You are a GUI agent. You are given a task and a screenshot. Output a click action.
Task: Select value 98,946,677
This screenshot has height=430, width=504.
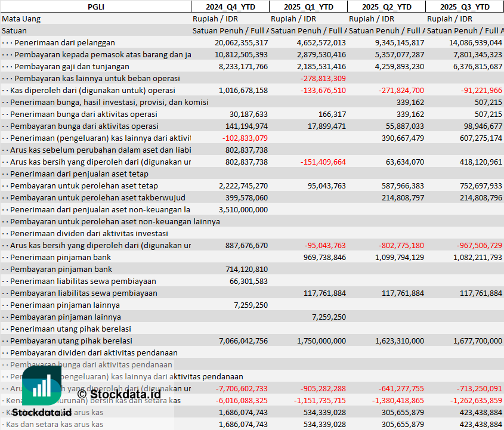click(483, 126)
